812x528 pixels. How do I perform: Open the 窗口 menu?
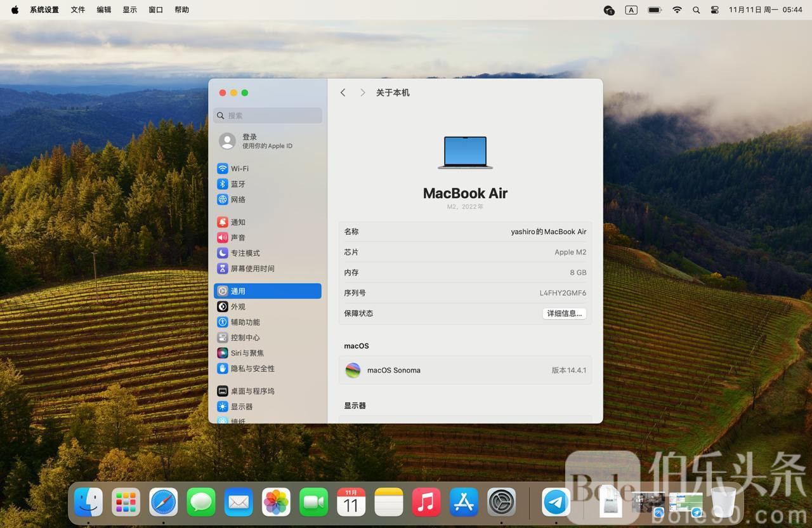(x=155, y=10)
